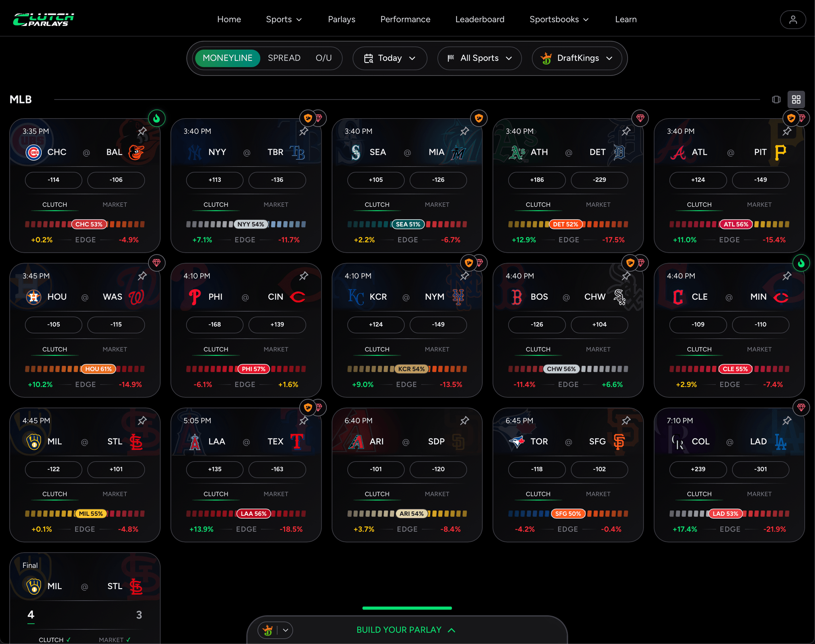Show CLUTCH view on TOR @ SFG card

pos(538,494)
